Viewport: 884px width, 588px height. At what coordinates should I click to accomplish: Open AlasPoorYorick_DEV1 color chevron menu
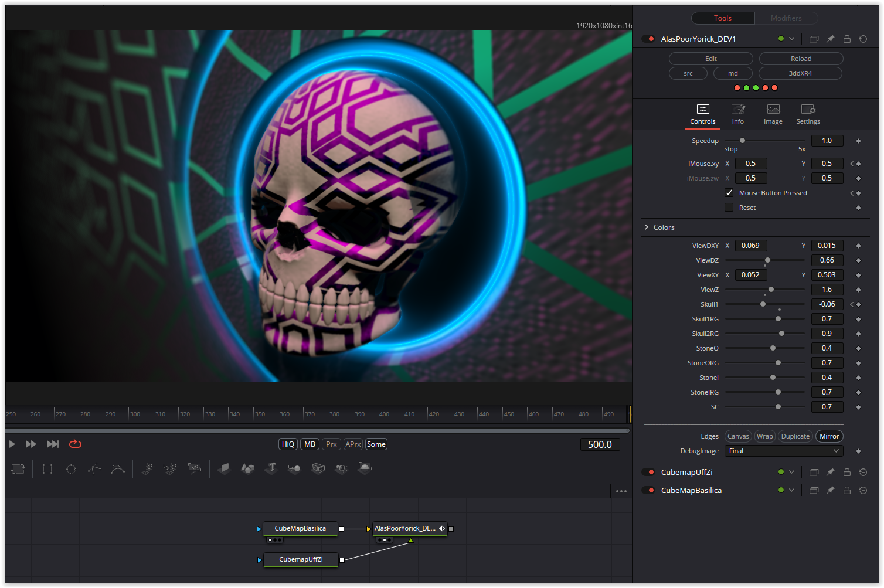[x=791, y=39]
